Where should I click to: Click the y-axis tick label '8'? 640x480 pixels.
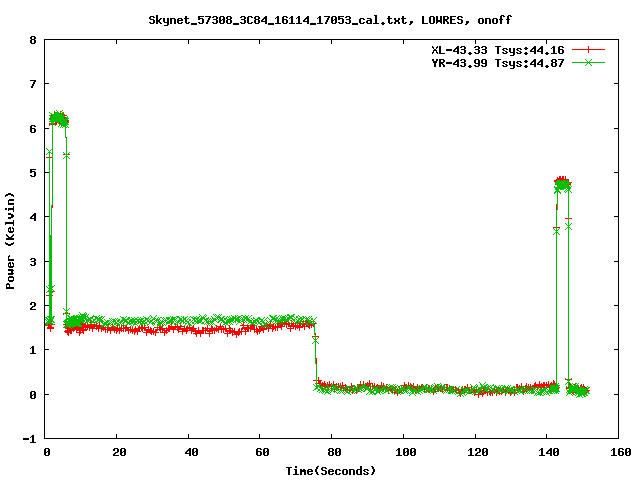[x=33, y=40]
